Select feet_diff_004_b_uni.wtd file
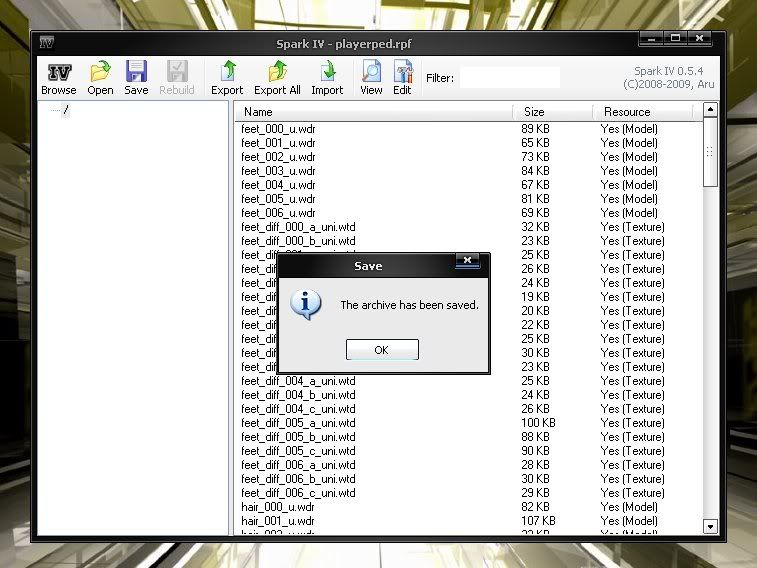This screenshot has width=757, height=568. [298, 395]
